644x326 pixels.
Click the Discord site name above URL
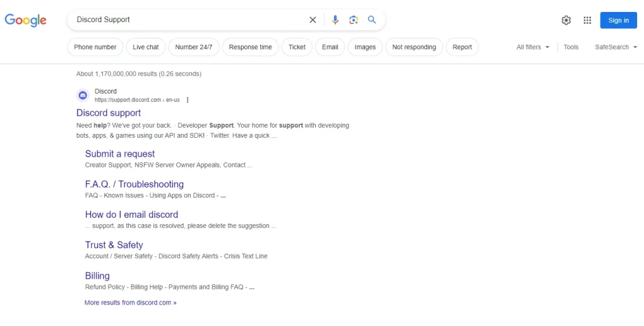106,91
